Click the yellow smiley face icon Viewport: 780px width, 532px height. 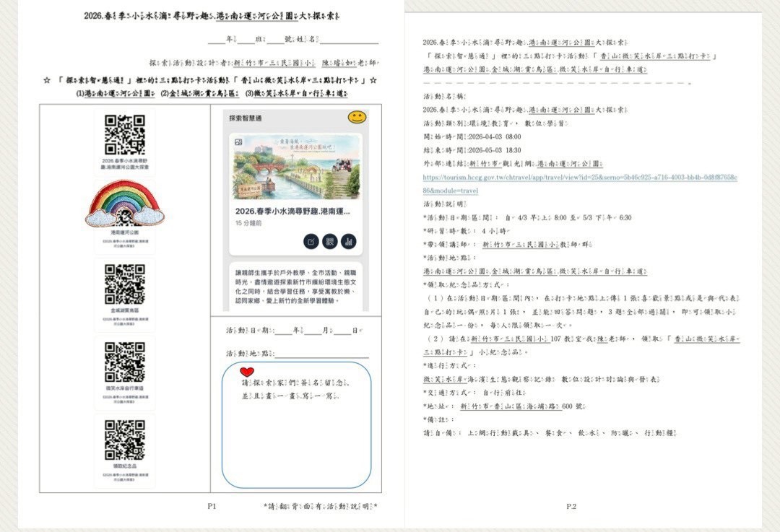(357, 117)
